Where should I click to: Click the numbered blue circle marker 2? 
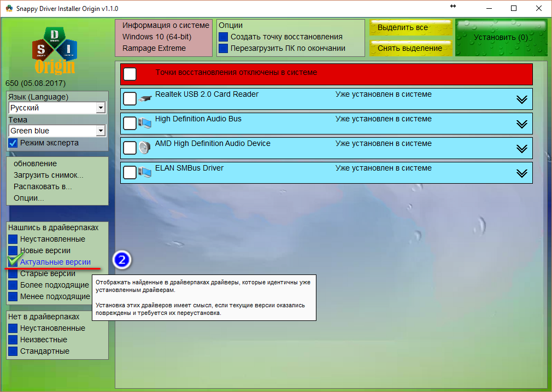tap(121, 260)
